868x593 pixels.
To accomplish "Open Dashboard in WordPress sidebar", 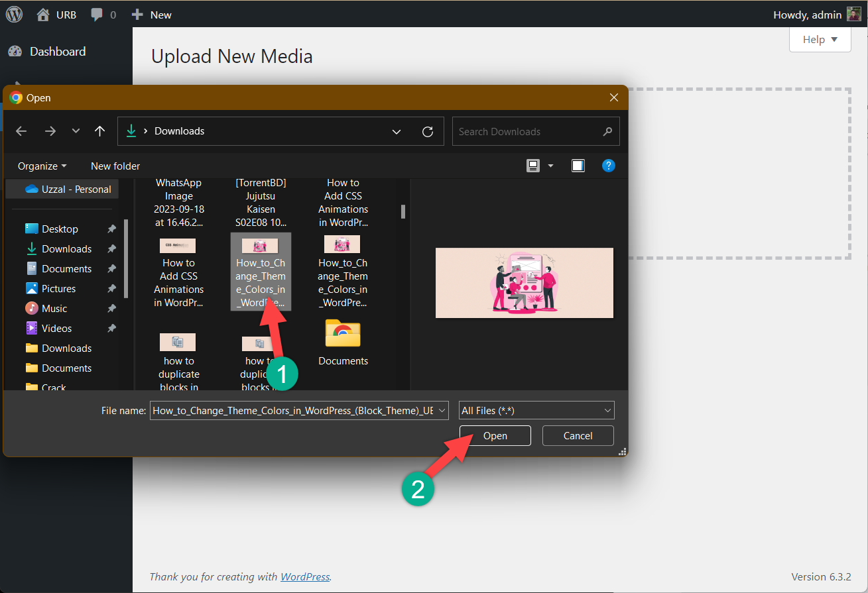I will [x=57, y=52].
